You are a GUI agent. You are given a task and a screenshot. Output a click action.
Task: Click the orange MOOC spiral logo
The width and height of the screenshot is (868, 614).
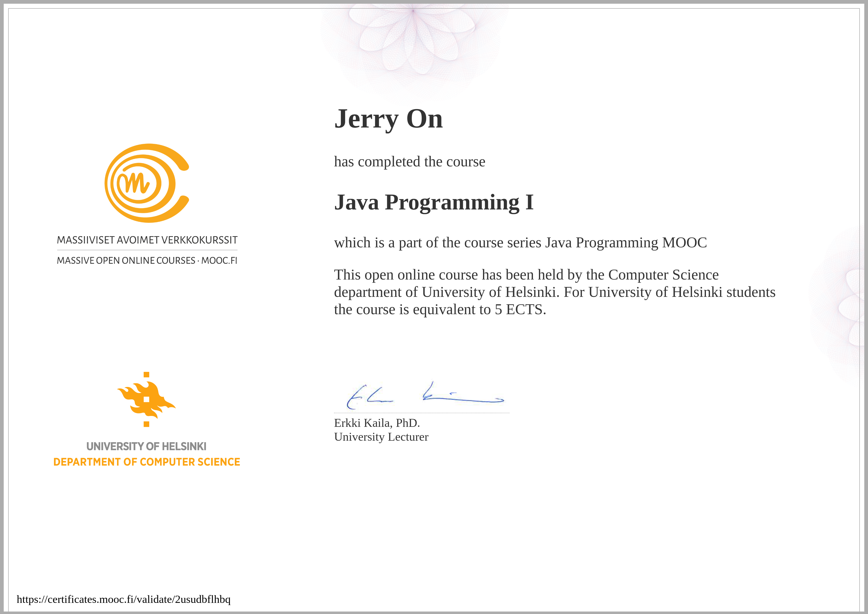(147, 183)
